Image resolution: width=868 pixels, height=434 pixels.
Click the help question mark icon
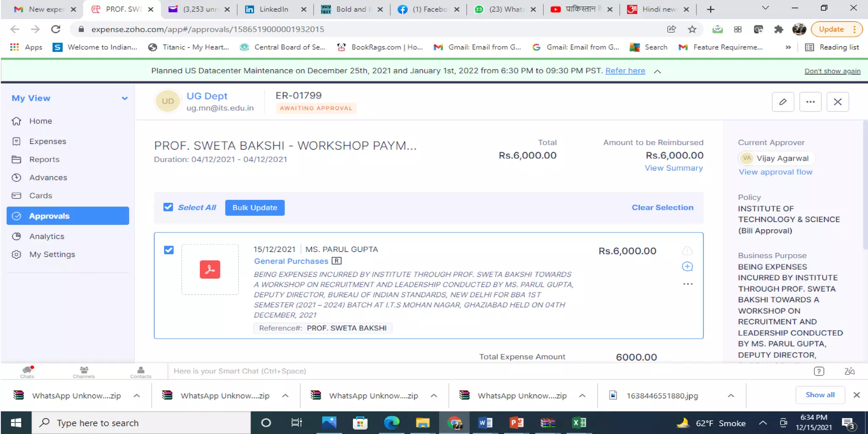819,371
